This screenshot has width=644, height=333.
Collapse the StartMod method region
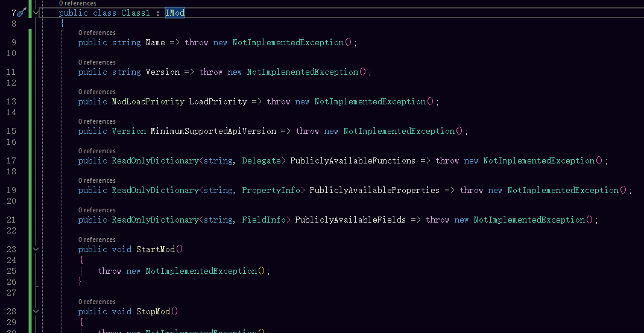click(x=36, y=249)
